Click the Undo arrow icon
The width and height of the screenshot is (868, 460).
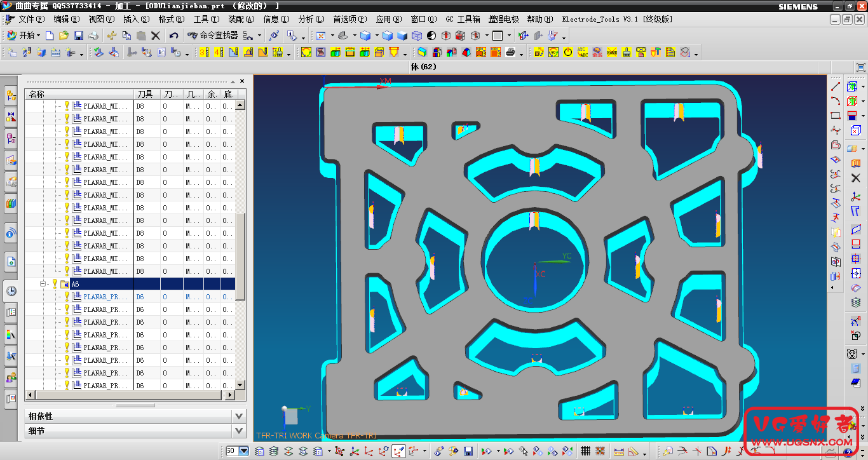[x=173, y=36]
